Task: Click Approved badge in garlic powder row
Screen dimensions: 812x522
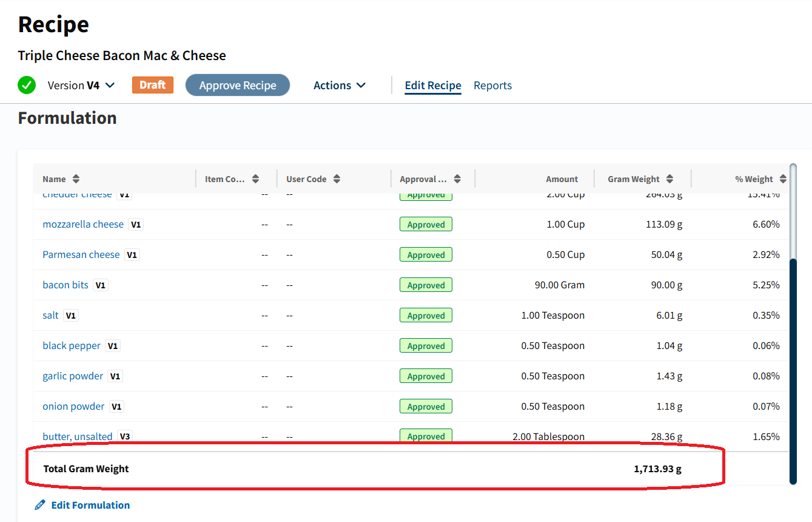Action: click(426, 376)
